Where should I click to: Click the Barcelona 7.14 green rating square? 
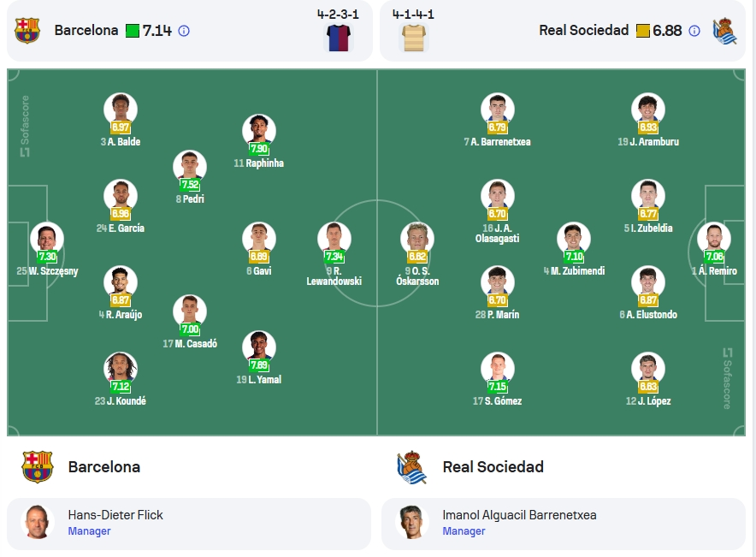pos(132,31)
